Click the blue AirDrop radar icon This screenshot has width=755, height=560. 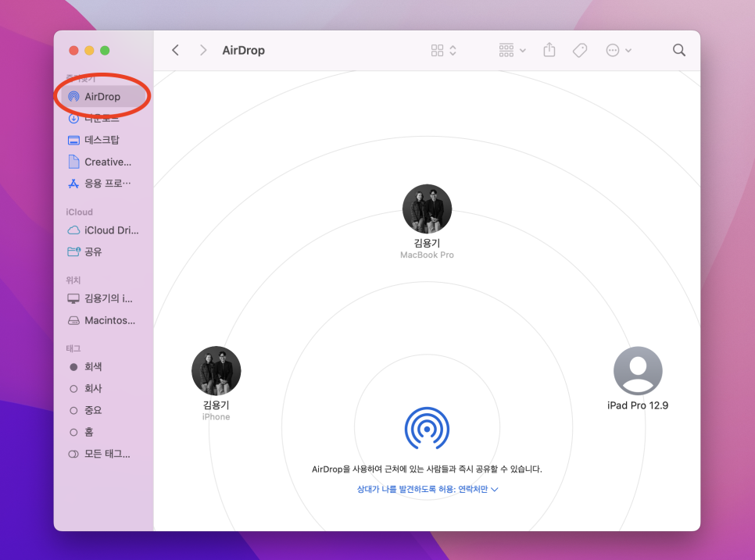427,428
